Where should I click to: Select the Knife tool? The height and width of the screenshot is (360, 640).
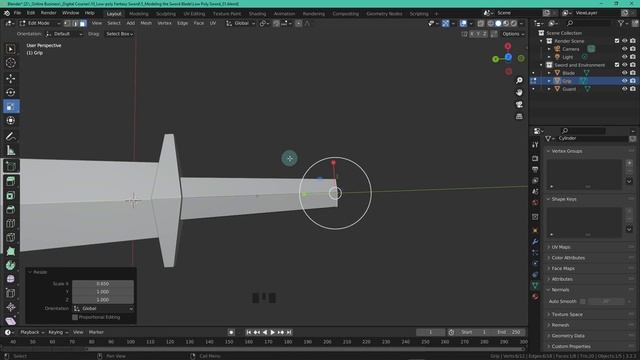11,238
